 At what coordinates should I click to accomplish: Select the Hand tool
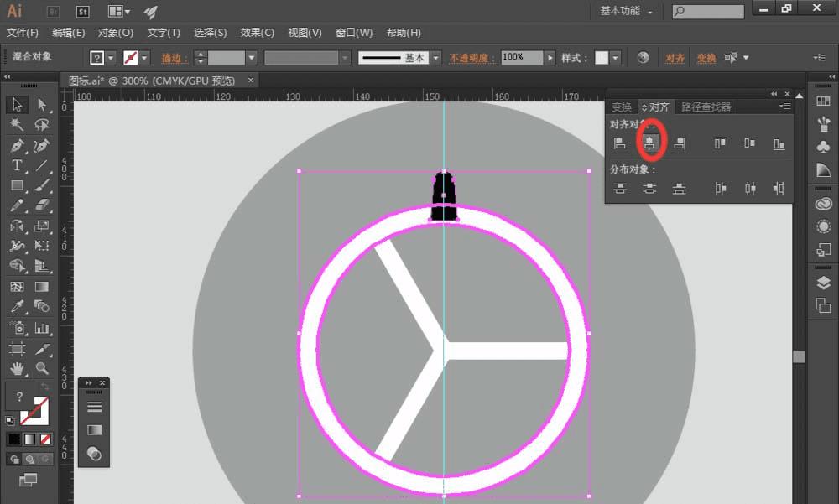(x=17, y=369)
